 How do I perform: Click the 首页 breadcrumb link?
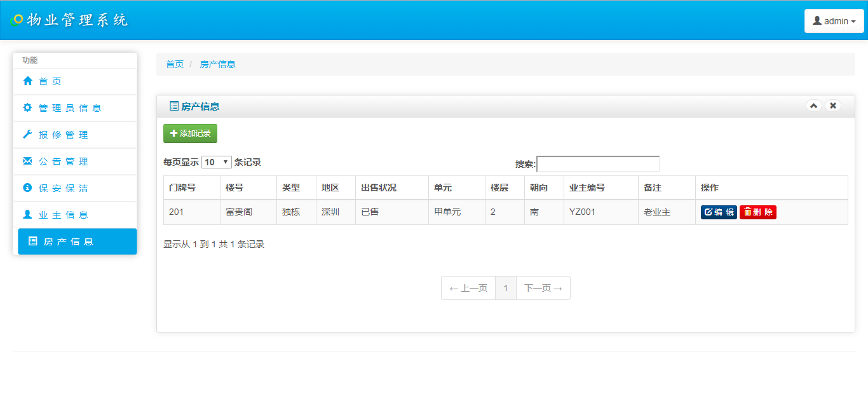click(x=175, y=64)
